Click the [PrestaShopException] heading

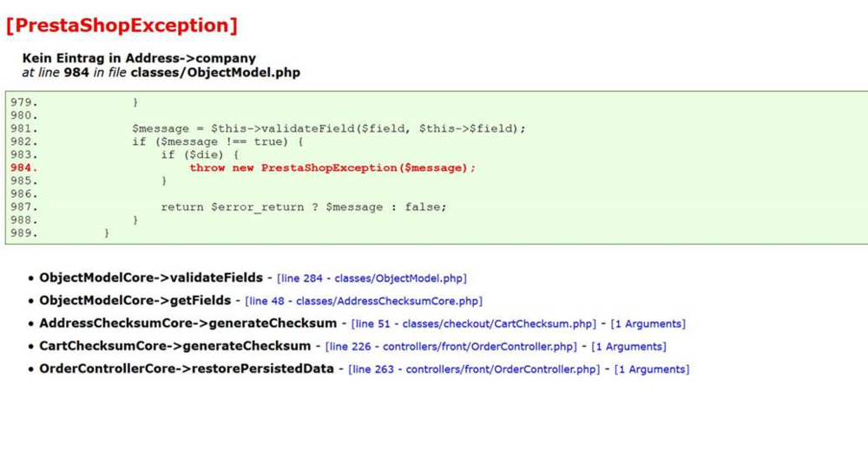tap(122, 25)
